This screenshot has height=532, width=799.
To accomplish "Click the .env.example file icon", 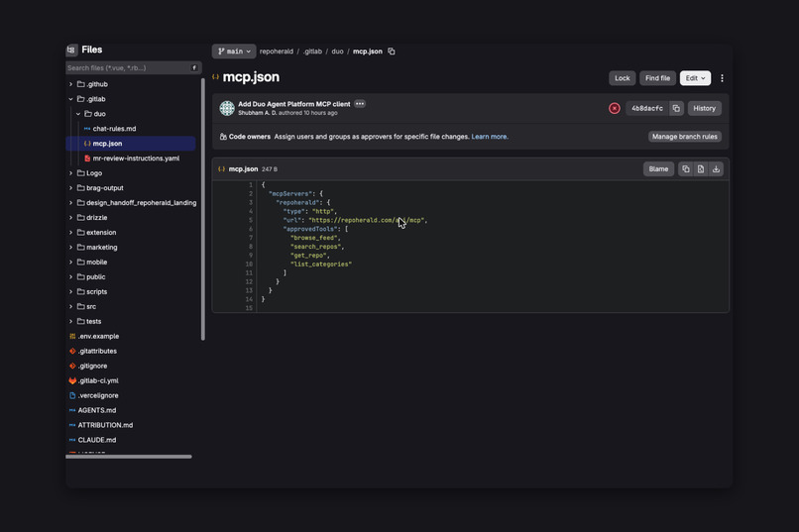I will (x=72, y=337).
